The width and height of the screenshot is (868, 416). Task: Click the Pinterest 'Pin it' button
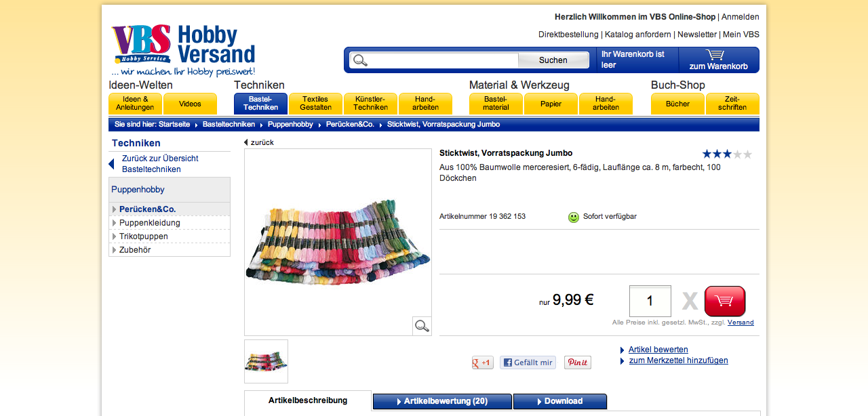[578, 362]
